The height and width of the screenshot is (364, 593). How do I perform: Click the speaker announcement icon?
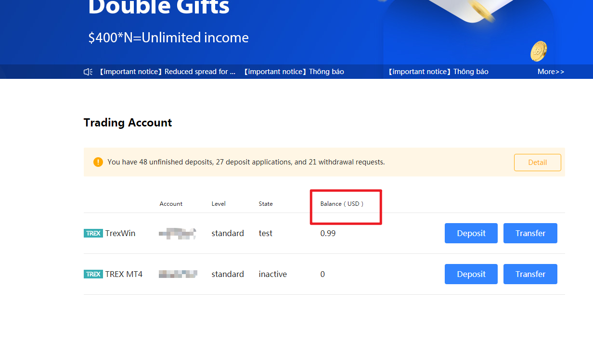[88, 72]
